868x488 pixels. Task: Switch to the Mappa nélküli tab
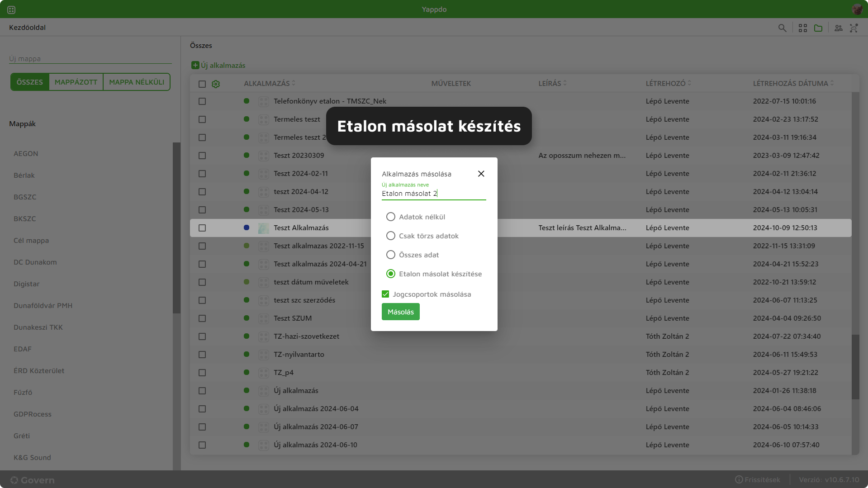pyautogui.click(x=137, y=82)
